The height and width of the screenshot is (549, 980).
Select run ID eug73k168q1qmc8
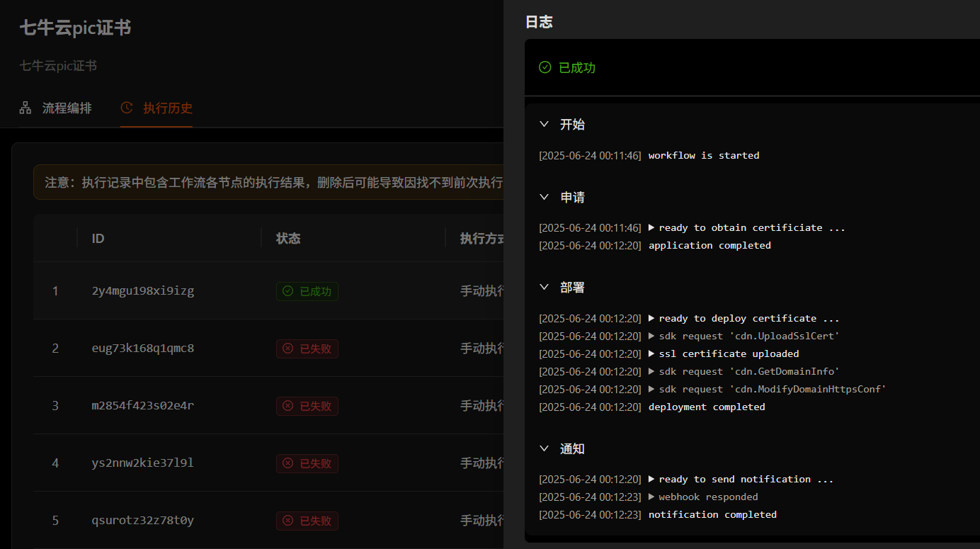coord(143,349)
